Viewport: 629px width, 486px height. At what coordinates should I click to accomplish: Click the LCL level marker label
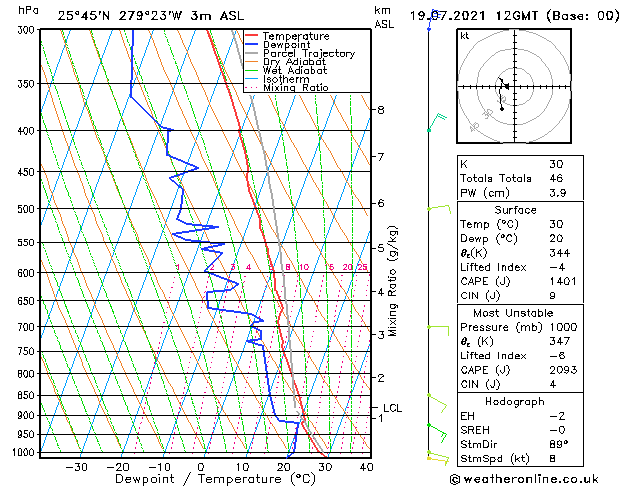(392, 408)
